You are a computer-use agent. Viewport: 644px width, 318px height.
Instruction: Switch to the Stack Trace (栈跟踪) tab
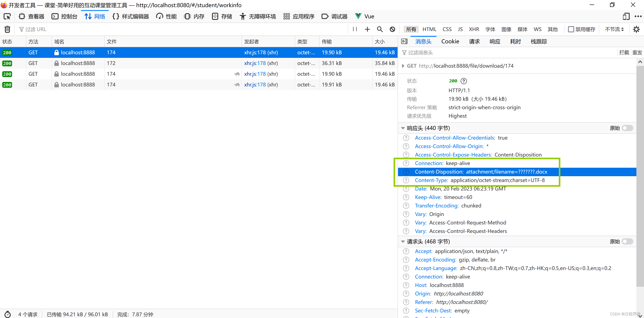pos(539,42)
